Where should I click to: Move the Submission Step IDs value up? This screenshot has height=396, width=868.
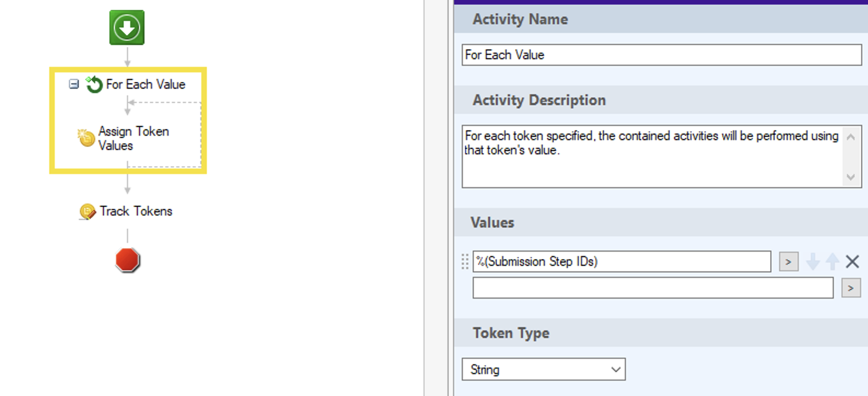[x=832, y=261]
